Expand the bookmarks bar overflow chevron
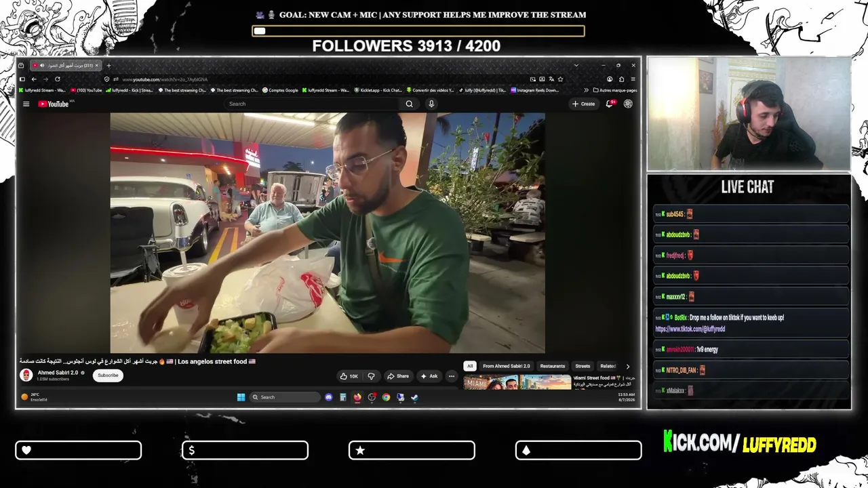868x488 pixels. pos(586,90)
